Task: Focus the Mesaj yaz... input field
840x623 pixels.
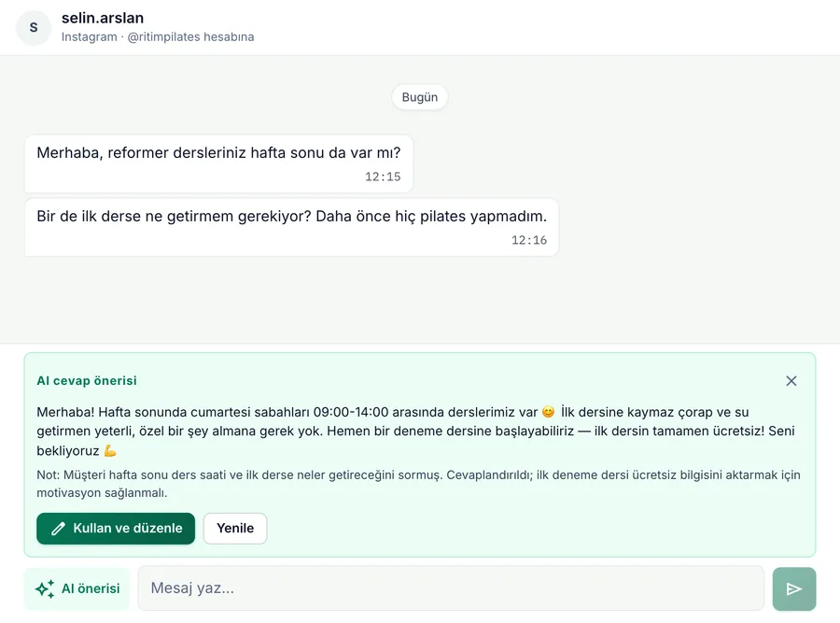Action: [x=451, y=588]
